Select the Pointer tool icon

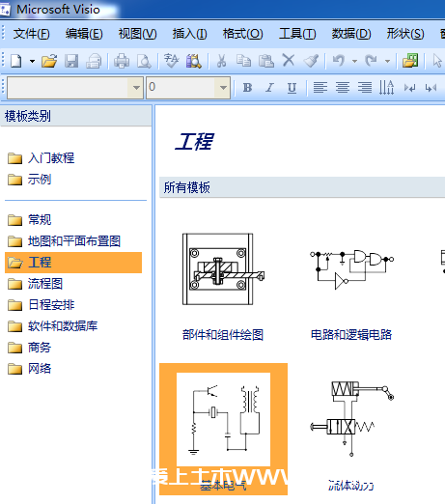[x=437, y=61]
